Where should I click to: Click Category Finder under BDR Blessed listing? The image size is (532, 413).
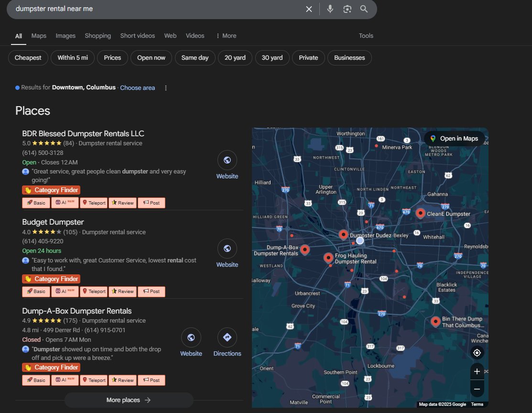[x=51, y=190]
